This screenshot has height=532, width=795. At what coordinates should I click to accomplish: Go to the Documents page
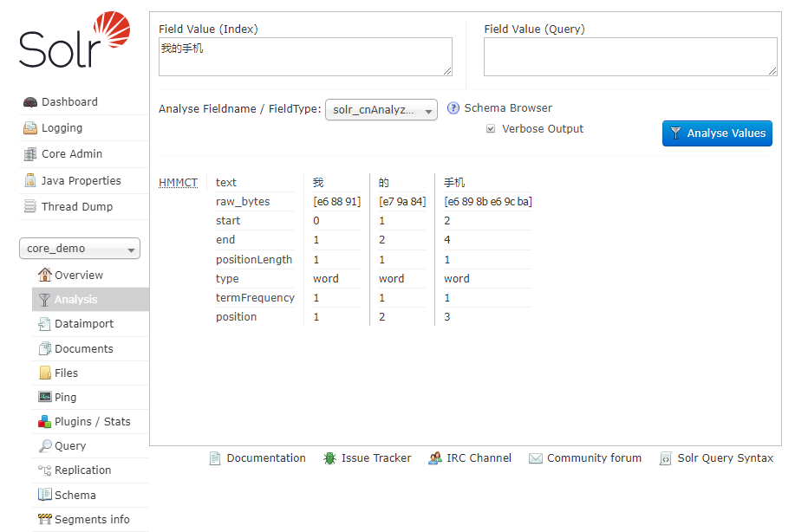pyautogui.click(x=83, y=348)
